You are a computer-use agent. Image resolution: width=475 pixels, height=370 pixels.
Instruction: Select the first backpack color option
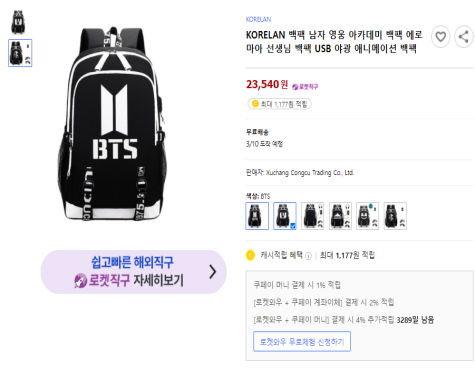(x=257, y=216)
